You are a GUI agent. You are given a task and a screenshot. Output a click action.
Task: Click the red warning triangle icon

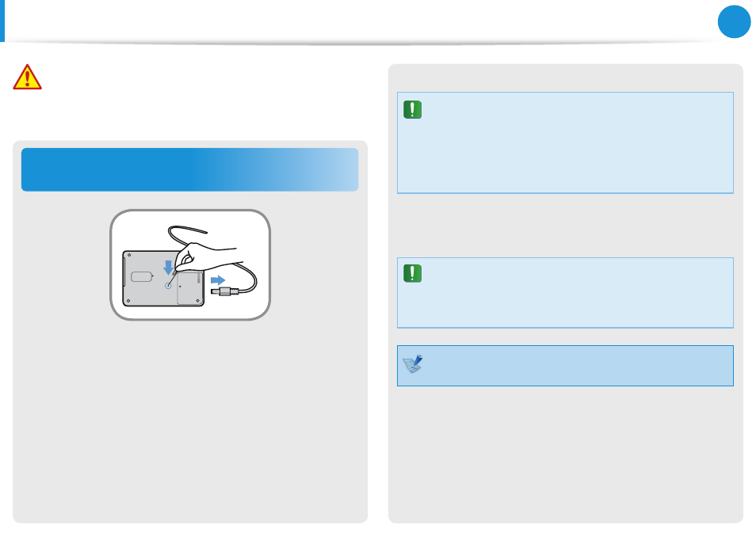coord(28,77)
